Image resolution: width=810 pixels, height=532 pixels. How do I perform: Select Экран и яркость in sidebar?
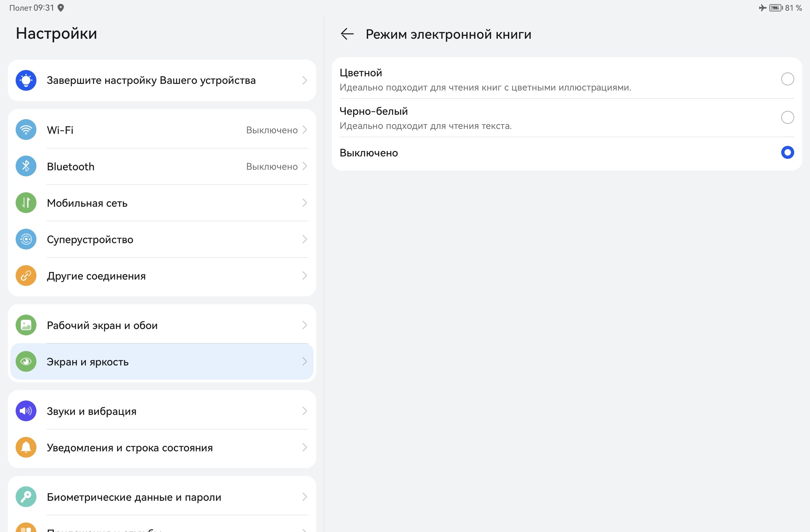[x=162, y=362]
